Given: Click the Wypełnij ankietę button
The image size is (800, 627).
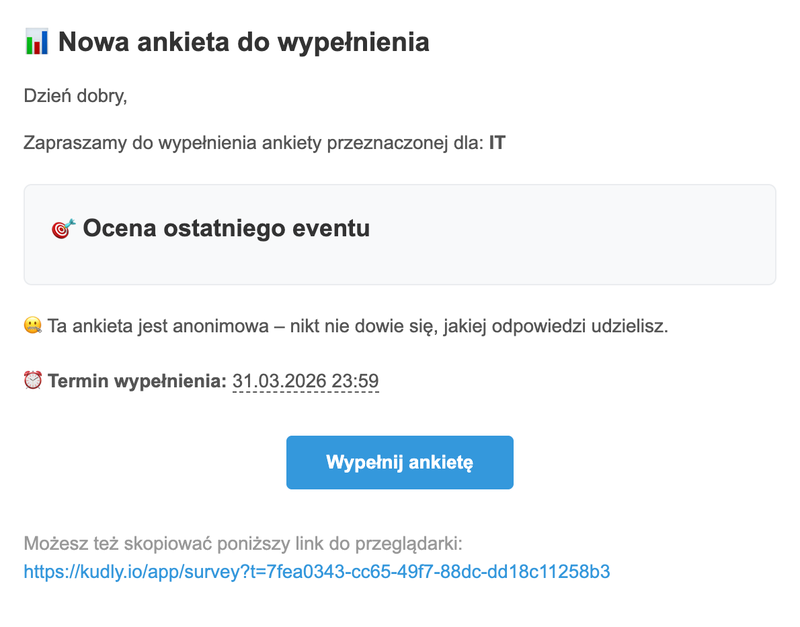Looking at the screenshot, I should point(399,462).
